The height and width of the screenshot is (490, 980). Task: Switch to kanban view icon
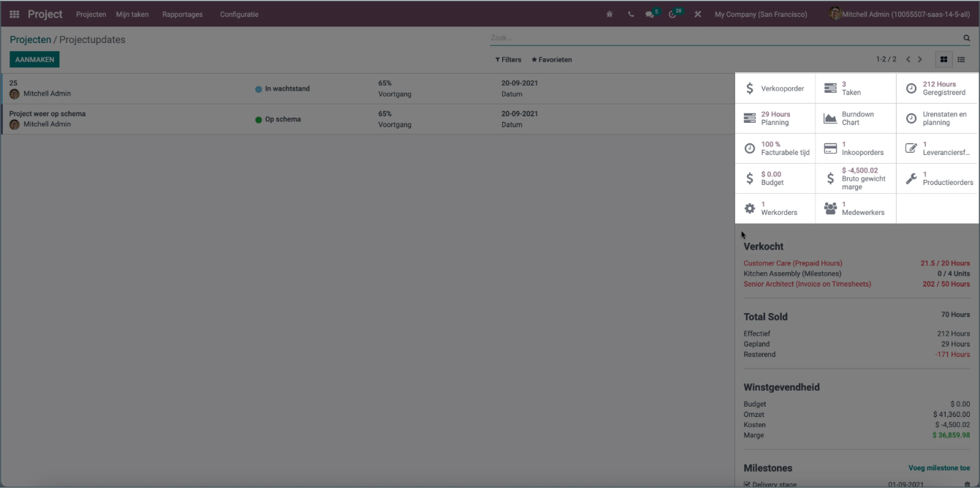pos(944,59)
